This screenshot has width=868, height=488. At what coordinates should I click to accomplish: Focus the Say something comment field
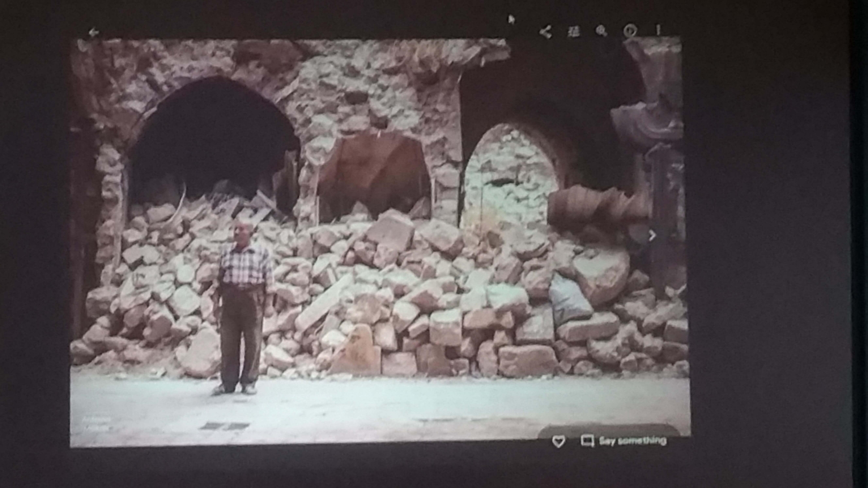coord(633,440)
